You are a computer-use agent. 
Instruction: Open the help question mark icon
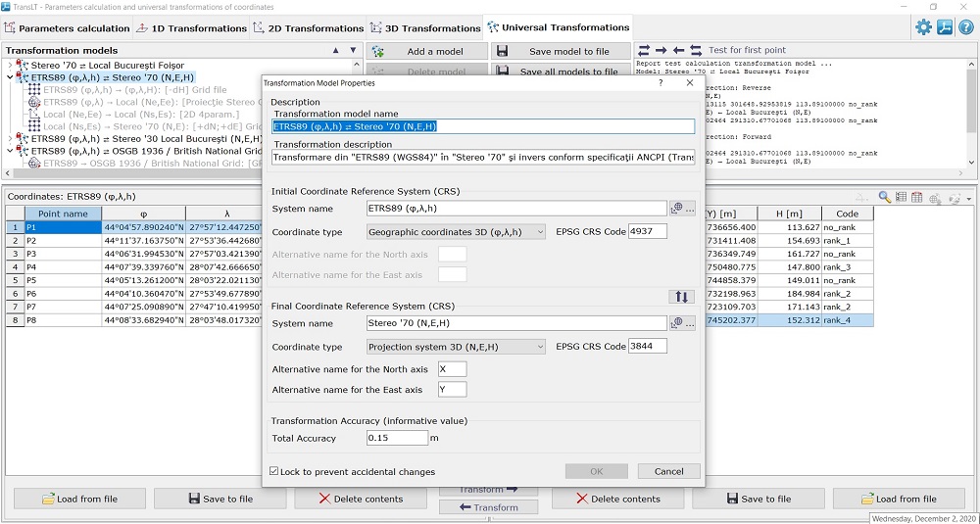tap(965, 27)
